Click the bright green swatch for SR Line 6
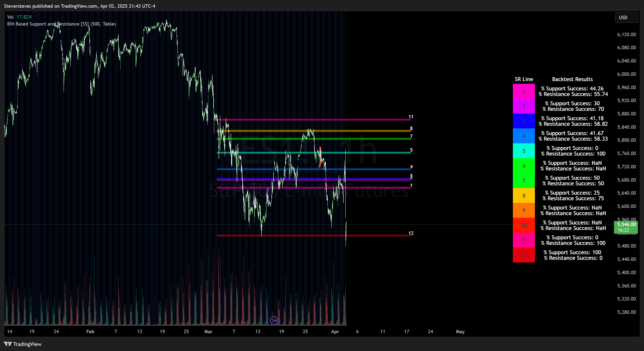 [x=524, y=166]
